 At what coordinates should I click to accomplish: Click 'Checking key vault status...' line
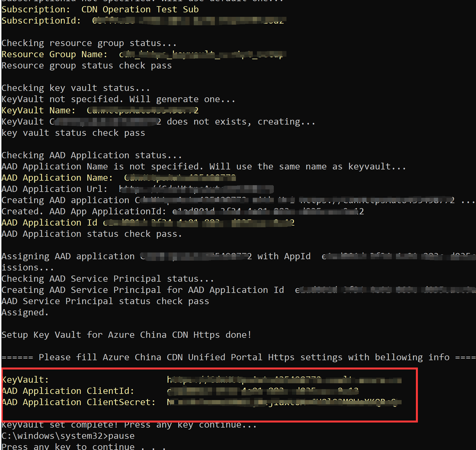(x=76, y=88)
